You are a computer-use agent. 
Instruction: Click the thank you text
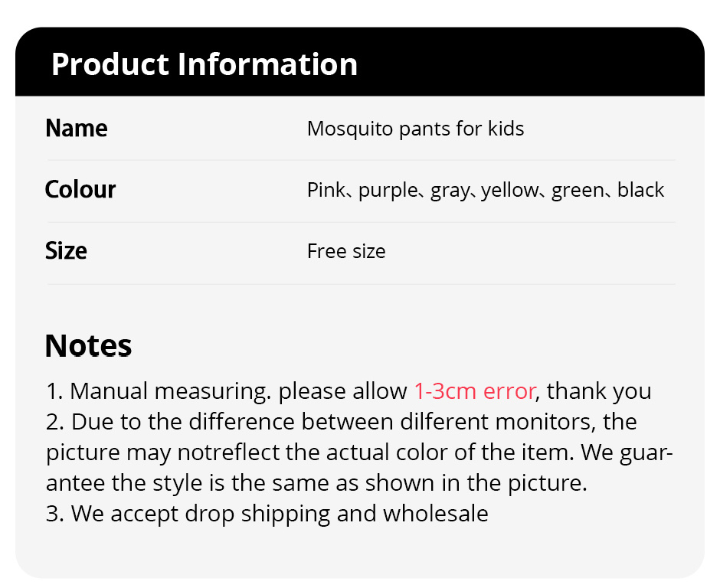[599, 391]
